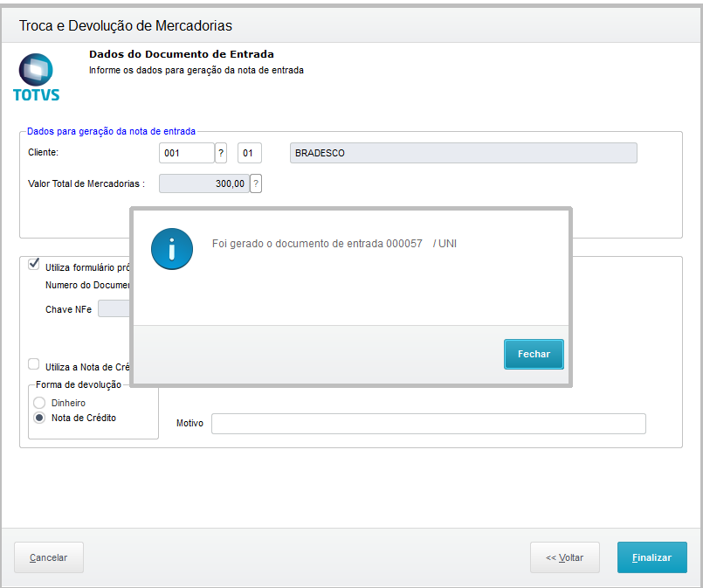Toggle the "Utiliza formulário próprio" checkbox

34,263
